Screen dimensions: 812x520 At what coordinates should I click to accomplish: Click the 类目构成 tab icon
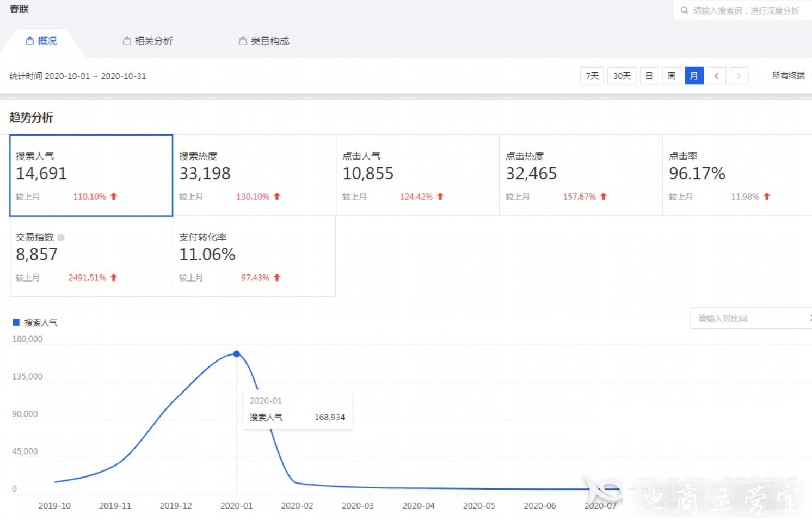point(243,41)
